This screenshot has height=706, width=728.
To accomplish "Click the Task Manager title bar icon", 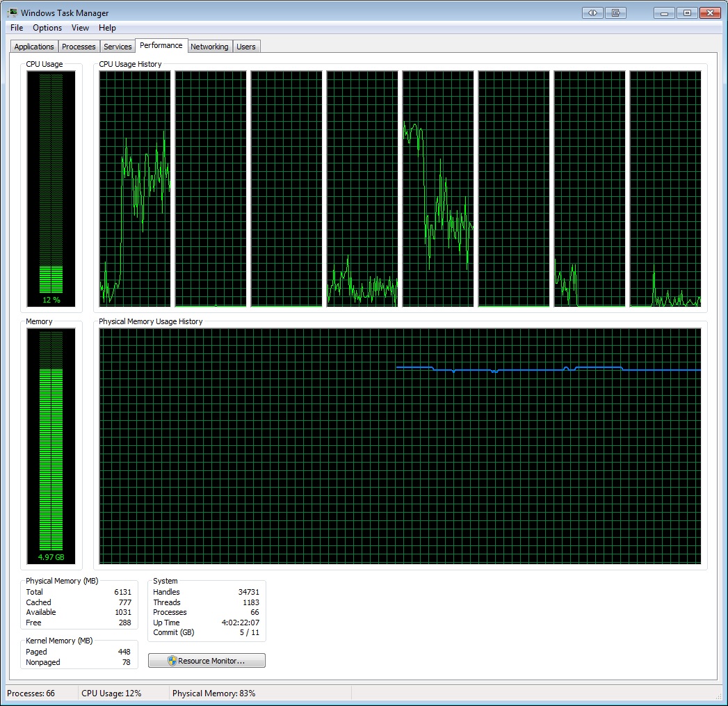I will [12, 13].
